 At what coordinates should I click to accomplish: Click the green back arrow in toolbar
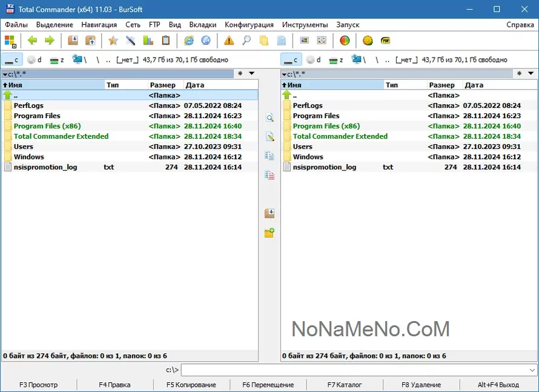pyautogui.click(x=32, y=41)
